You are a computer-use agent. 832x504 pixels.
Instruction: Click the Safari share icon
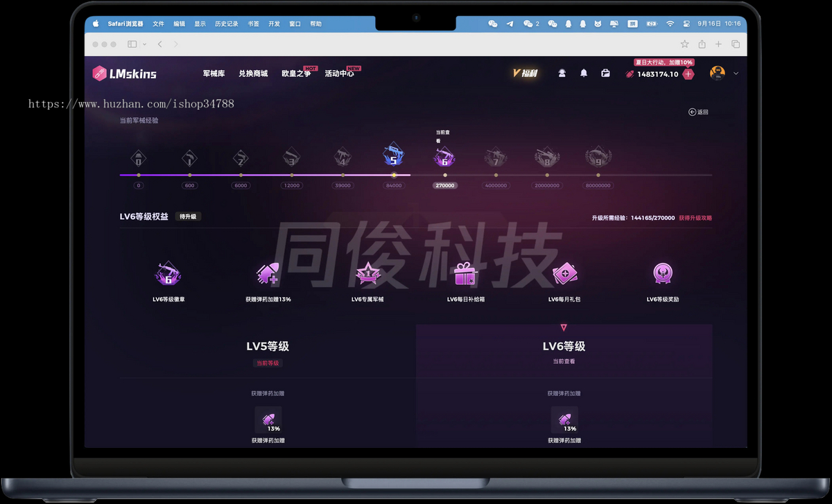(702, 44)
